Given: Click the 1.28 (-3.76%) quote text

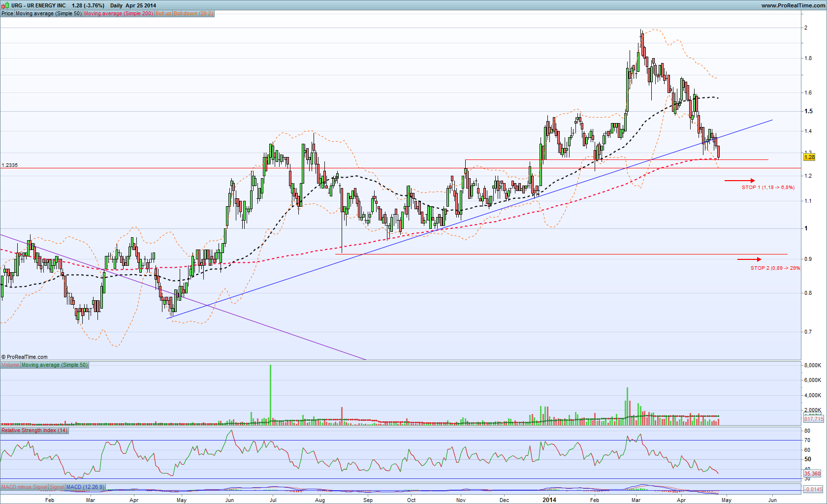Looking at the screenshot, I should [88, 6].
